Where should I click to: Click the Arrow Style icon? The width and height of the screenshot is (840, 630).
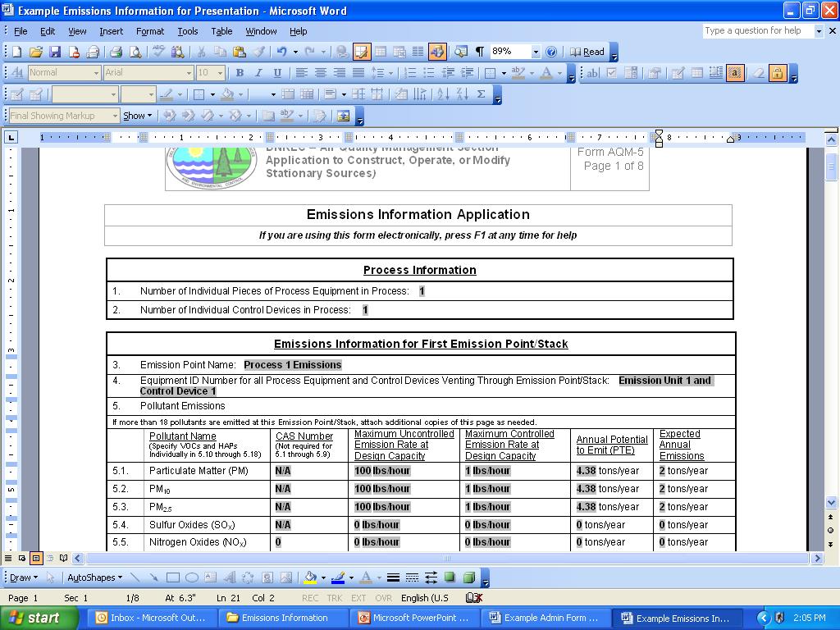[x=431, y=577]
